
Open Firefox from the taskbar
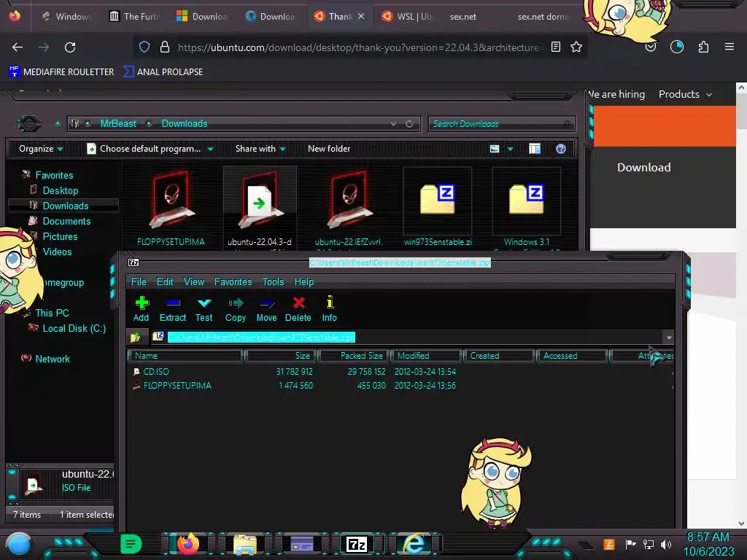[187, 544]
